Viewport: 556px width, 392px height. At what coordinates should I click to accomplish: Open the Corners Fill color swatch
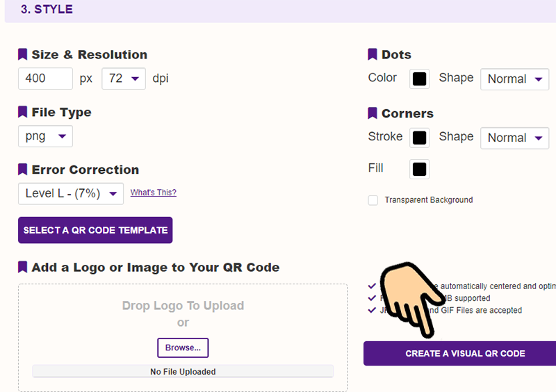419,169
